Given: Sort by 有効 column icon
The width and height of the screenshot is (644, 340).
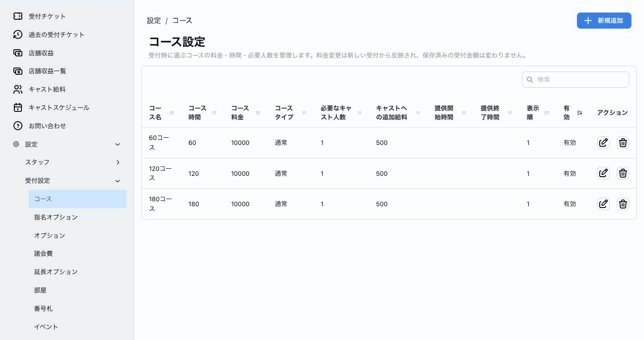Looking at the screenshot, I should click(580, 113).
